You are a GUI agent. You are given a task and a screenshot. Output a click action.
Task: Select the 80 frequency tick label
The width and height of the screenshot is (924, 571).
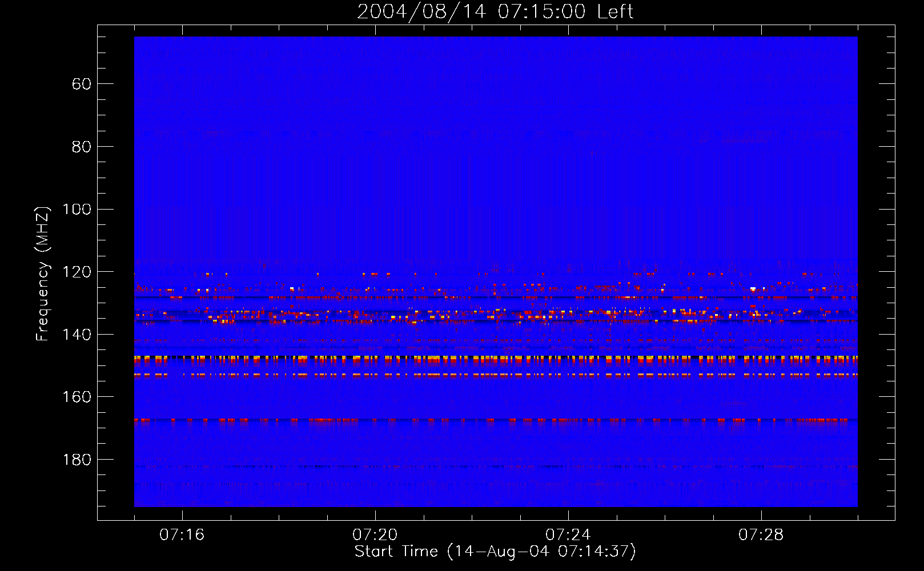(81, 147)
